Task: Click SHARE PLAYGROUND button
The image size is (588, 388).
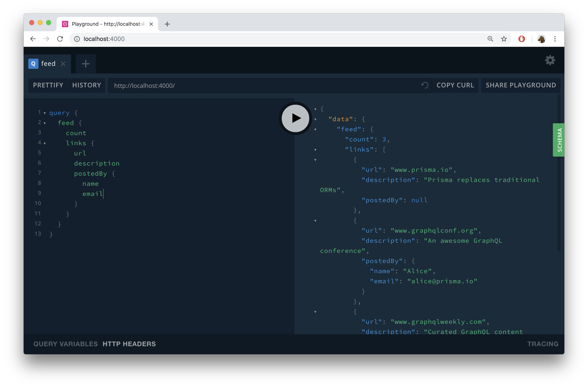Action: pyautogui.click(x=521, y=85)
